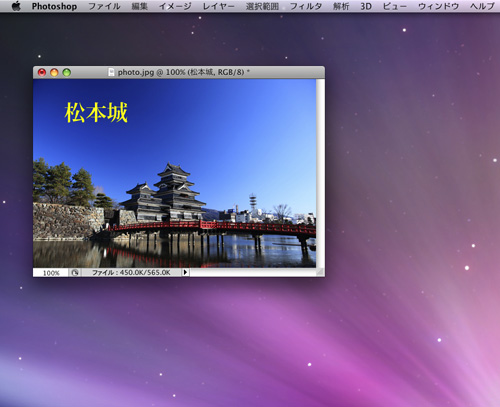Open the ウィンドウ menu
The width and height of the screenshot is (500, 407).
coord(438,6)
